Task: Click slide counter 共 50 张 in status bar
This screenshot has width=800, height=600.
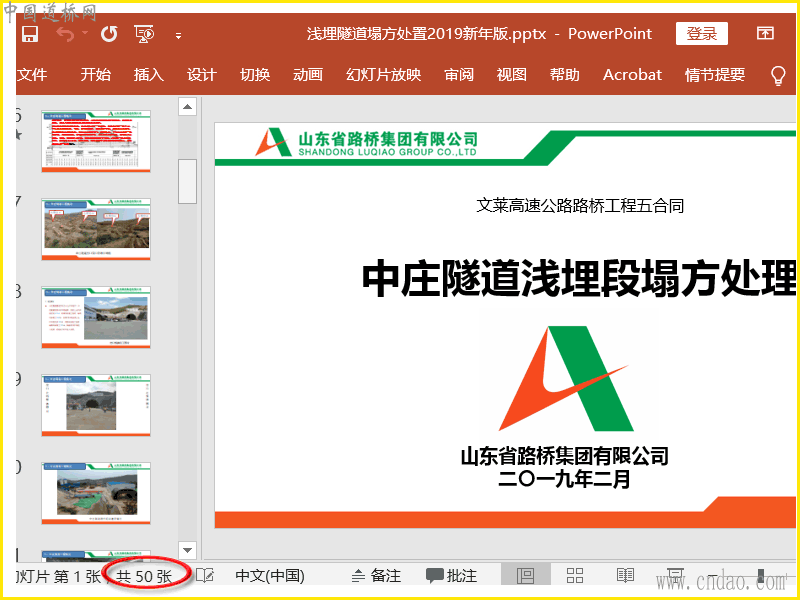Action: point(144,577)
